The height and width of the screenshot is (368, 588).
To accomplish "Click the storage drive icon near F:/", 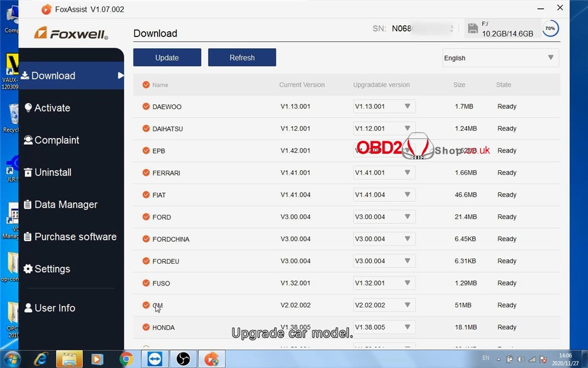I will pyautogui.click(x=472, y=28).
